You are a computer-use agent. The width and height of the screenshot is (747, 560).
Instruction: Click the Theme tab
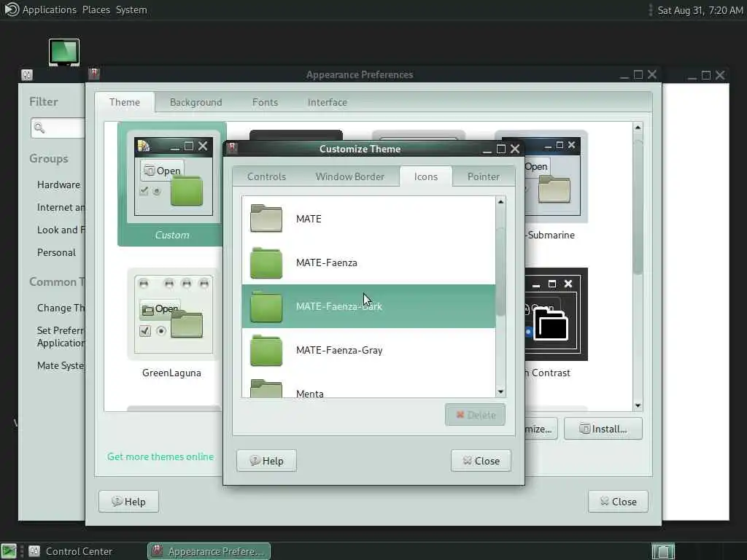click(124, 102)
